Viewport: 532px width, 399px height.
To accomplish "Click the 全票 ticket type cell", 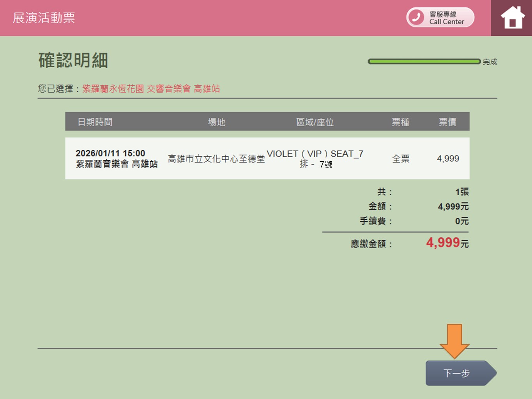I will 401,159.
